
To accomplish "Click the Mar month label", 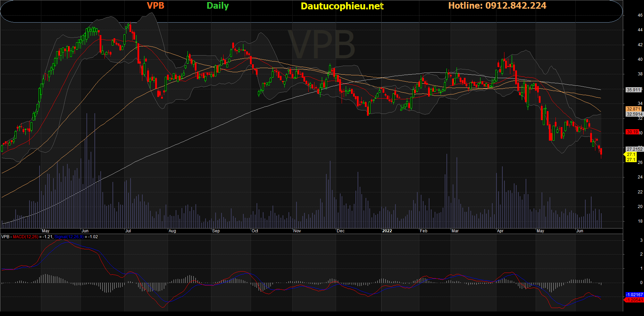I will point(455,231).
